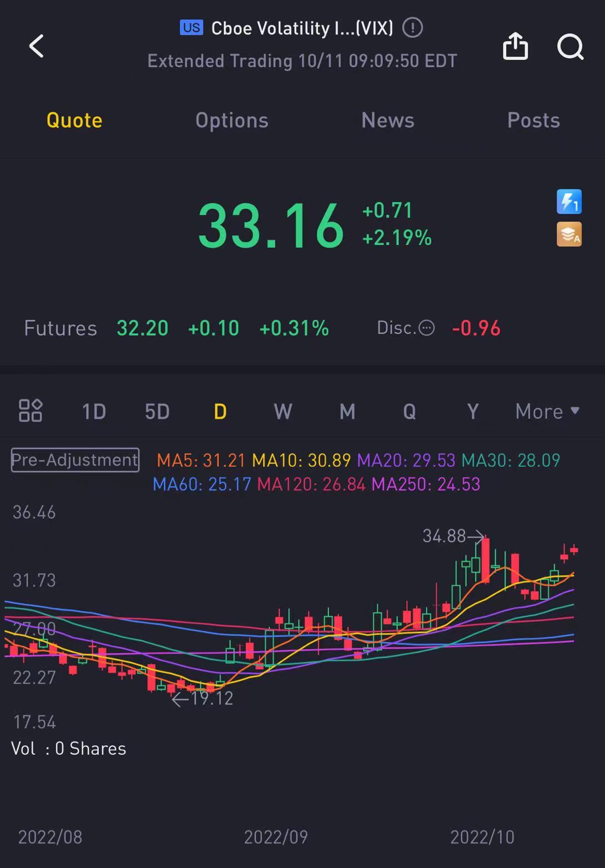Tap the MA120: 26.84 indicator
Screen dimensions: 605x868
point(312,484)
